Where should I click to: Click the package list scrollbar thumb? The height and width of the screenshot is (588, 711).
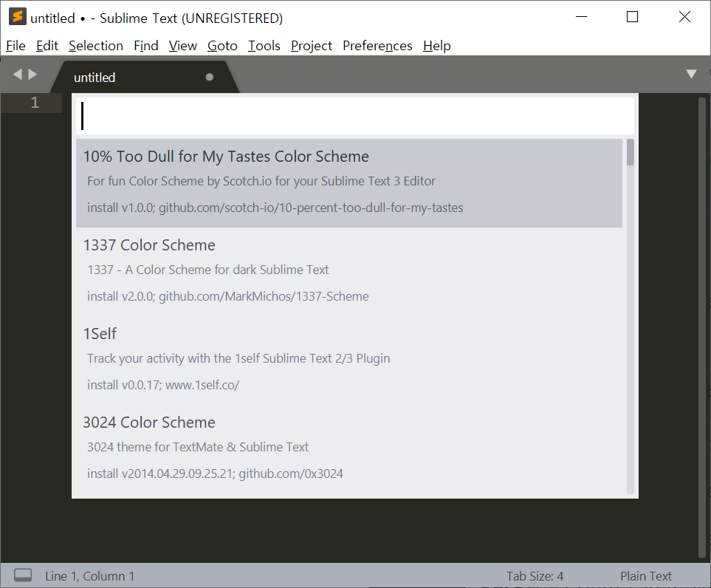click(x=631, y=152)
